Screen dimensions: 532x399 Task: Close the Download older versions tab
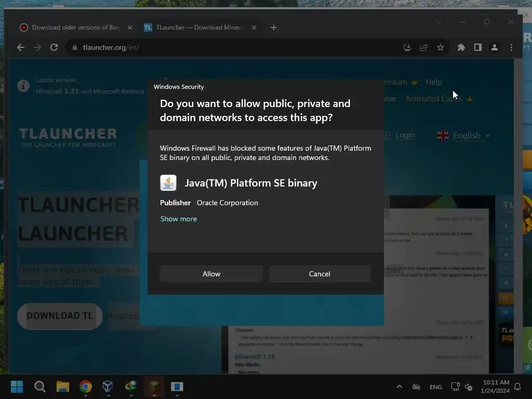point(129,28)
